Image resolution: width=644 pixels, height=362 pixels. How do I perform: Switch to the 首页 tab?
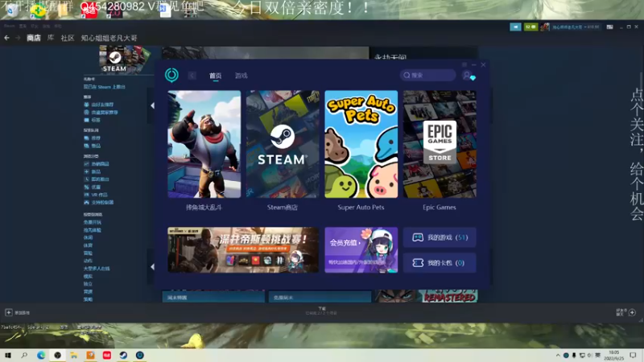[215, 76]
